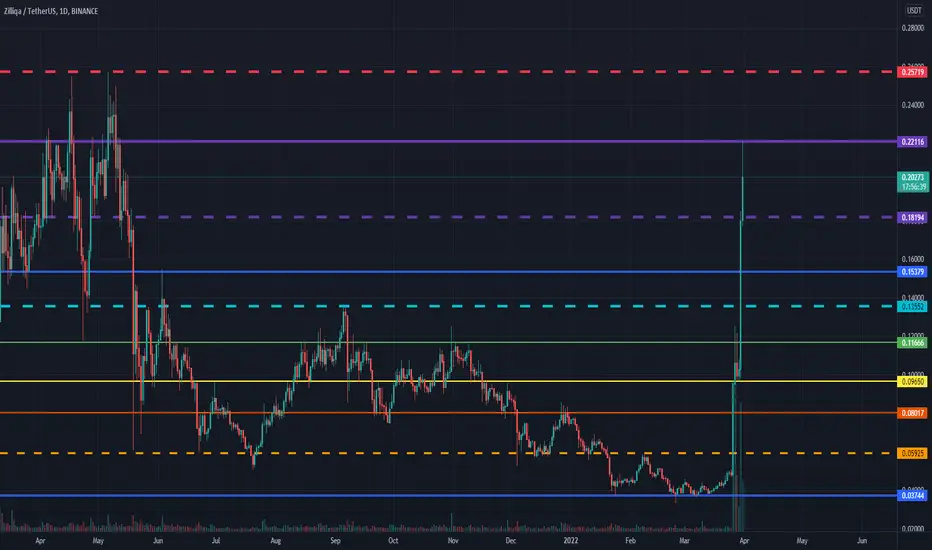This screenshot has height=550, width=932.
Task: Select the purple 0.22116 price label
Action: pyautogui.click(x=912, y=142)
